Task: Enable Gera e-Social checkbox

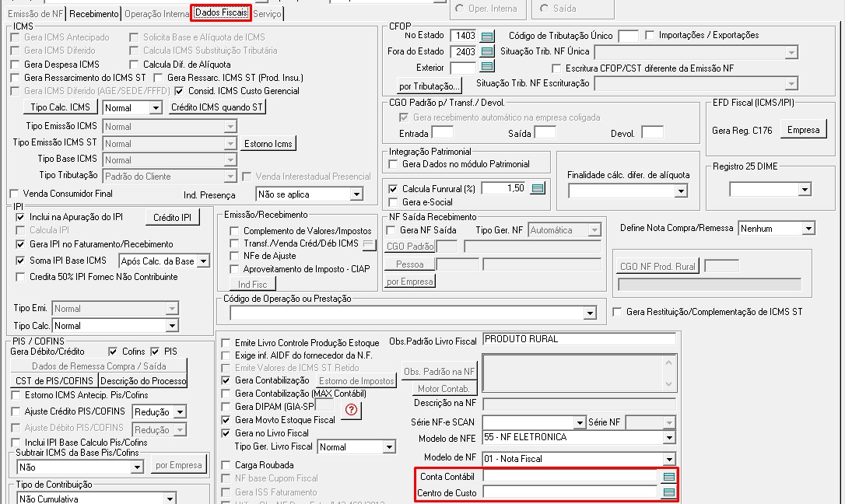Action: (394, 202)
